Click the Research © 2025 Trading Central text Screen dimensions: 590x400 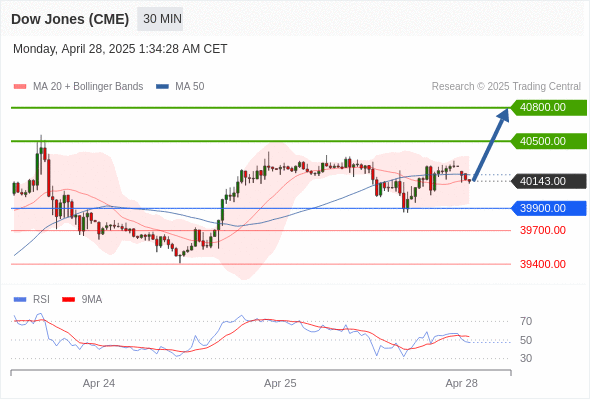point(506,87)
